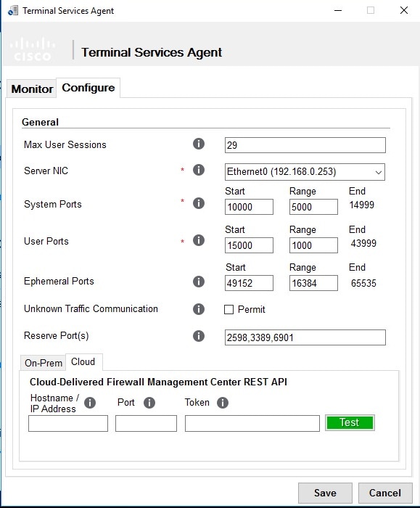Click the Ephemeral Ports End value 65535
Screen dimensions: 420x508
[363, 283]
